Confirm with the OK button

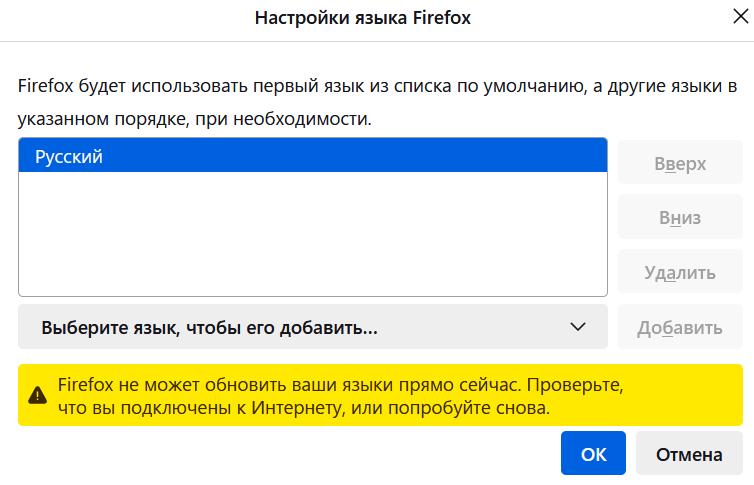[x=593, y=454]
